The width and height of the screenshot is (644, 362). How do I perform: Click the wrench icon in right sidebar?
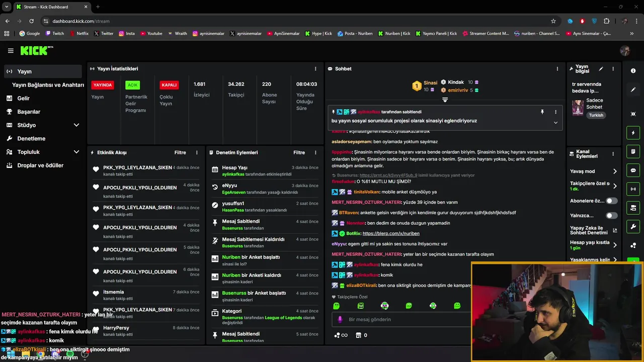pos(633,227)
